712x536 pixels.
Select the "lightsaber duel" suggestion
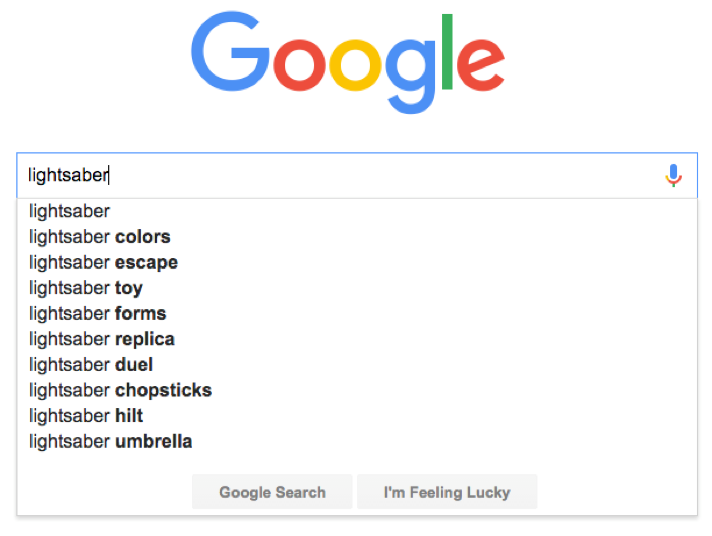[x=91, y=365]
